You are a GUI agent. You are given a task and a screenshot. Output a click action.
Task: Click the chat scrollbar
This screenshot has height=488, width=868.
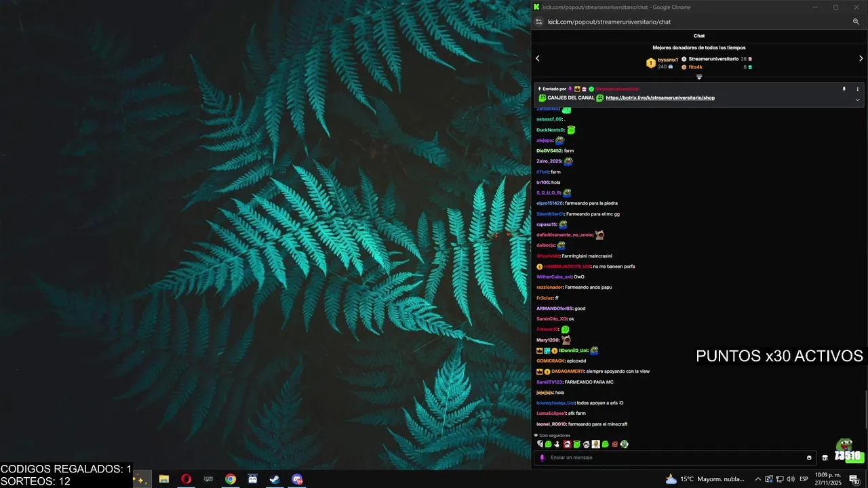click(x=866, y=410)
